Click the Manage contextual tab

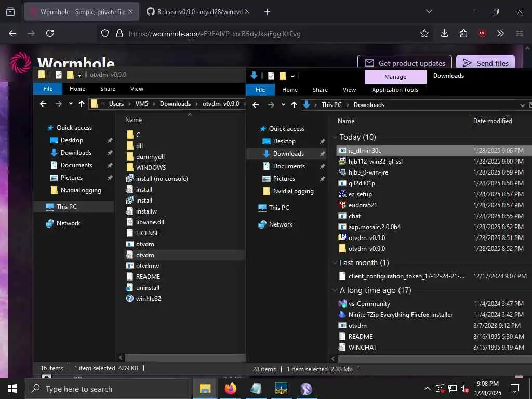395,77
